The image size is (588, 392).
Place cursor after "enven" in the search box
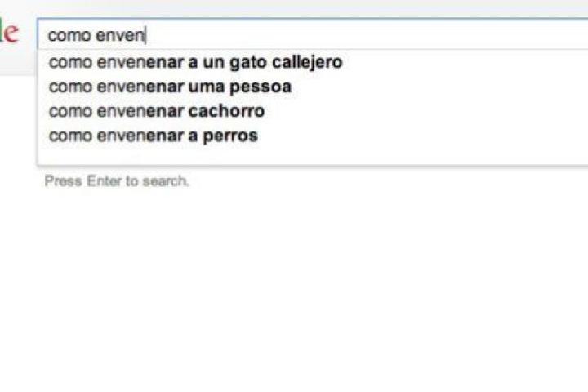point(145,35)
